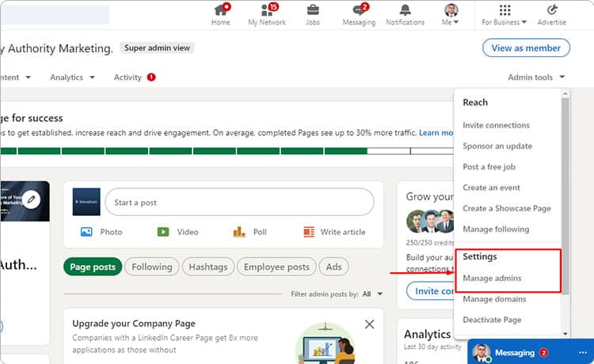Open Manage following option
Screen dimensions: 594x364
[496, 229]
